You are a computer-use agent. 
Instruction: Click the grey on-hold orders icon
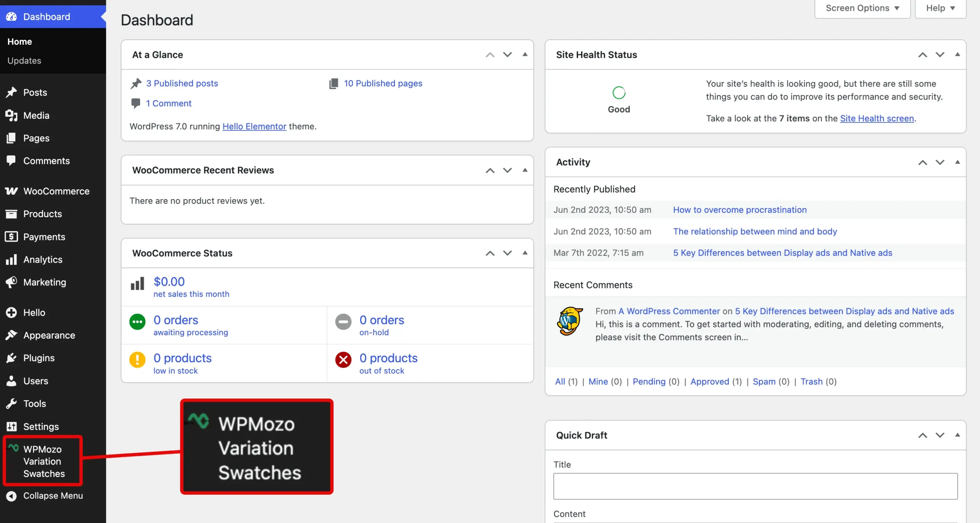pos(343,322)
